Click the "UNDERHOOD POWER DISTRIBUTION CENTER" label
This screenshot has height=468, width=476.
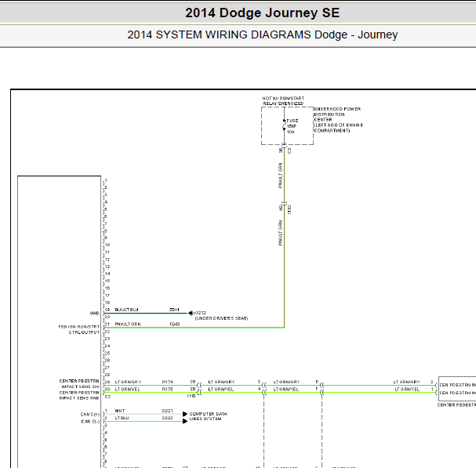coord(337,114)
